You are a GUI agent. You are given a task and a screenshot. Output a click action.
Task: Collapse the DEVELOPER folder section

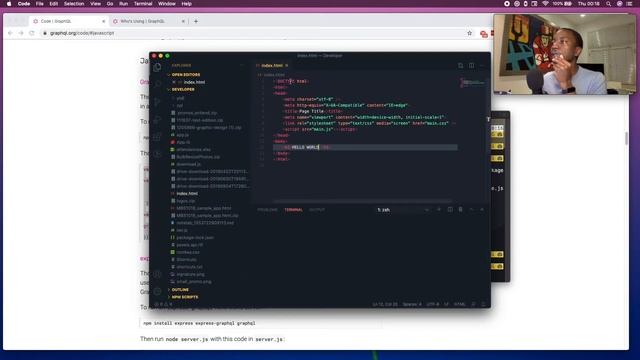pos(182,89)
